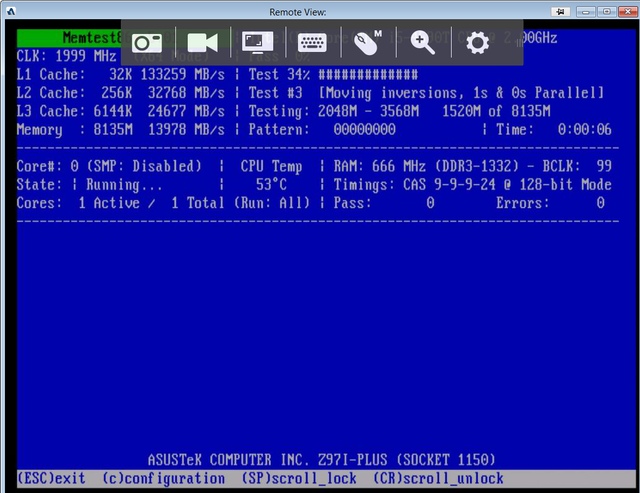Click the Pass: 0 counter
Image resolution: width=640 pixels, height=493 pixels.
[384, 203]
